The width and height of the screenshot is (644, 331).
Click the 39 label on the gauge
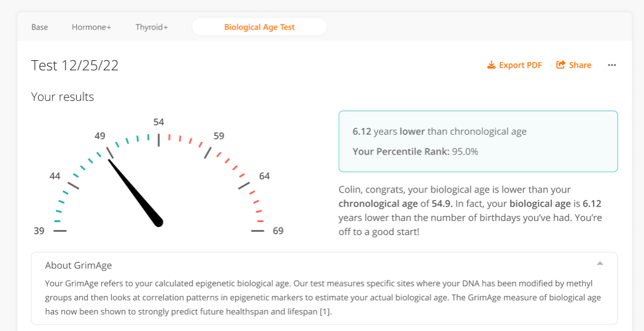pyautogui.click(x=39, y=231)
